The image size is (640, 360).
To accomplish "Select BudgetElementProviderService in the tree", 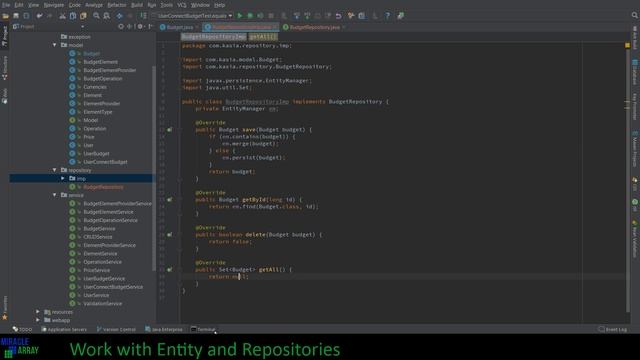I will [117, 204].
